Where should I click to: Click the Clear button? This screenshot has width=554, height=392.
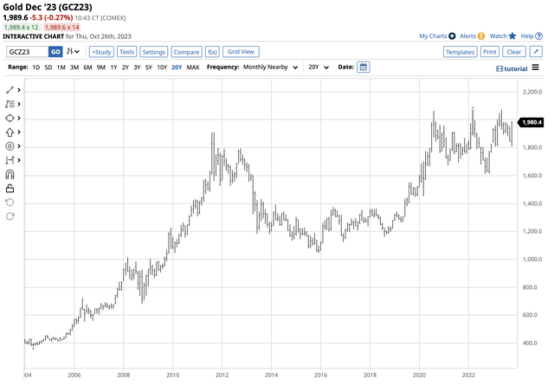point(514,52)
